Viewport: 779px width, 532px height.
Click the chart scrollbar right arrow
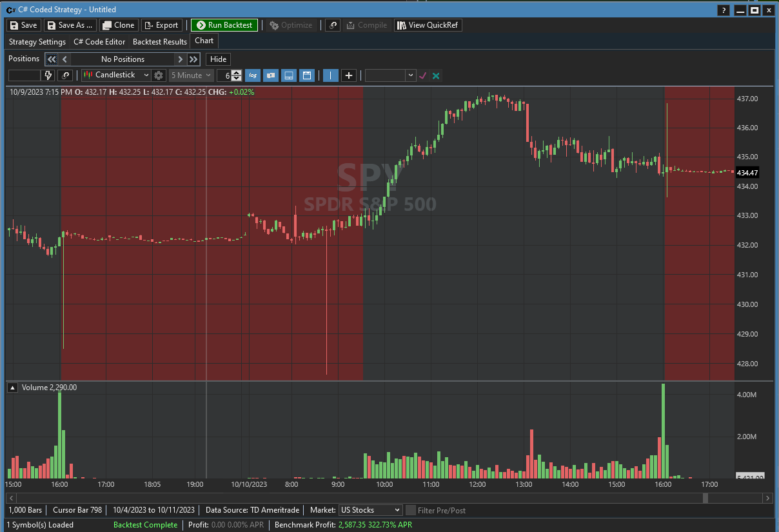coord(767,498)
